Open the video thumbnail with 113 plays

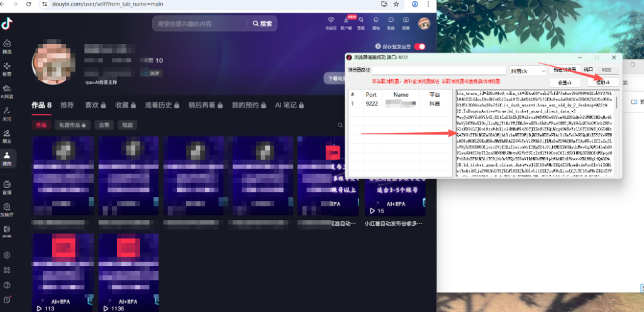(x=63, y=272)
